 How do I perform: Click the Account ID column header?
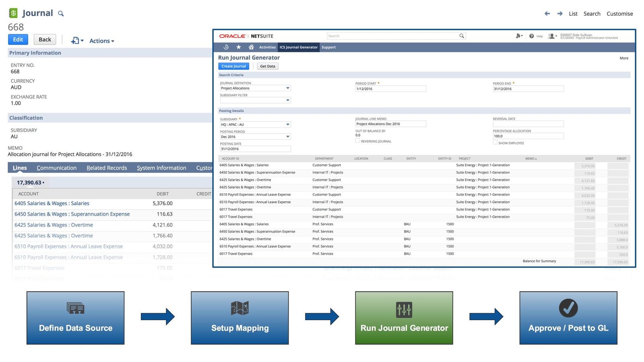pyautogui.click(x=230, y=159)
